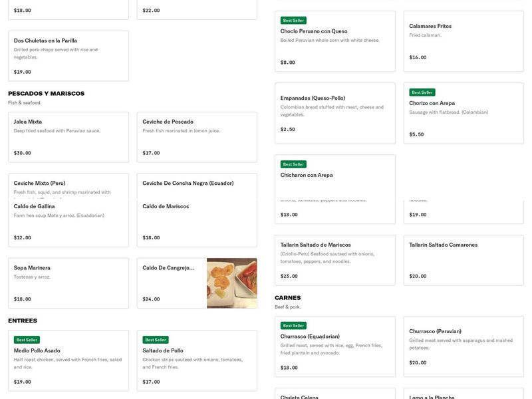Open the Saltado de Pollo entree

(x=197, y=360)
